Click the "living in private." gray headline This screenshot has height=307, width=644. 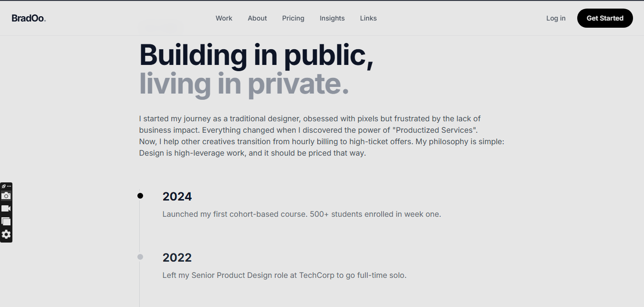pyautogui.click(x=244, y=84)
